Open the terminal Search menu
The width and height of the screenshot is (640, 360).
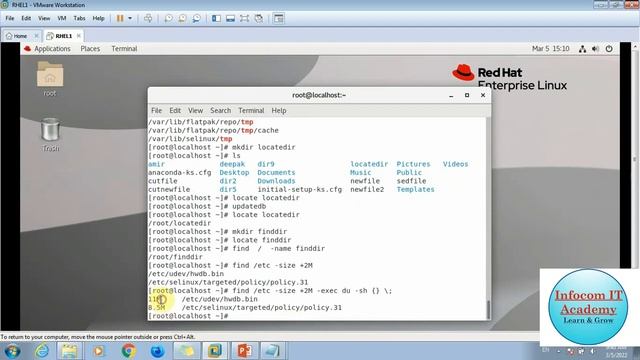220,111
